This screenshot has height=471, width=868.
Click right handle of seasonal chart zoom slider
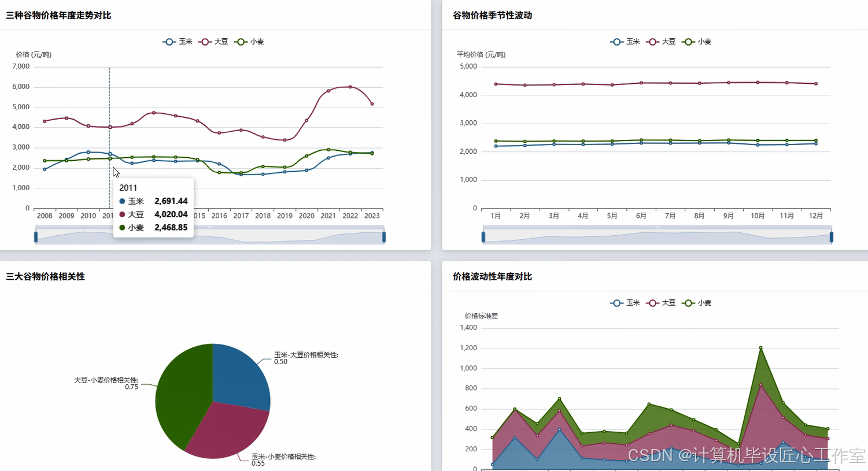(x=832, y=237)
